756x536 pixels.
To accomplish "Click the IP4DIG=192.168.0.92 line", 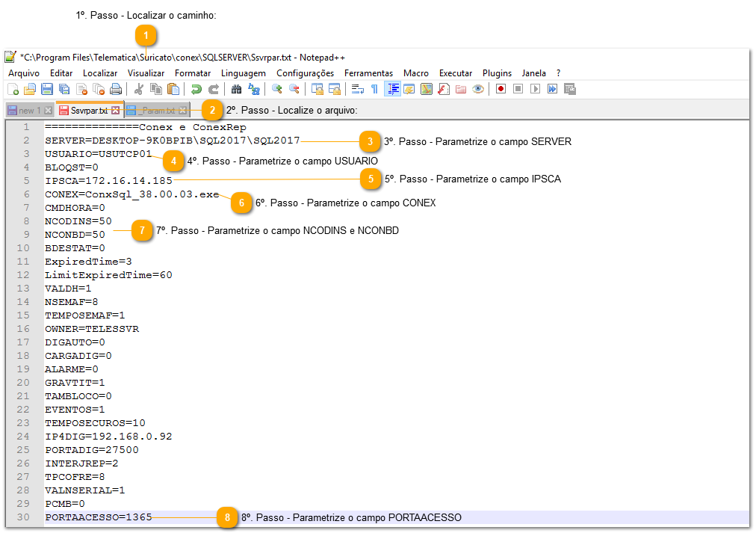I will [x=108, y=437].
